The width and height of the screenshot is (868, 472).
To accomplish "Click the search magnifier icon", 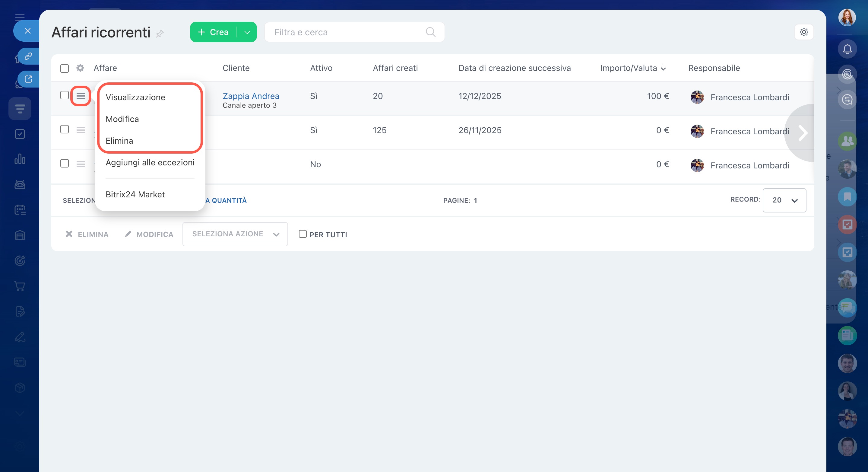I will coord(430,32).
